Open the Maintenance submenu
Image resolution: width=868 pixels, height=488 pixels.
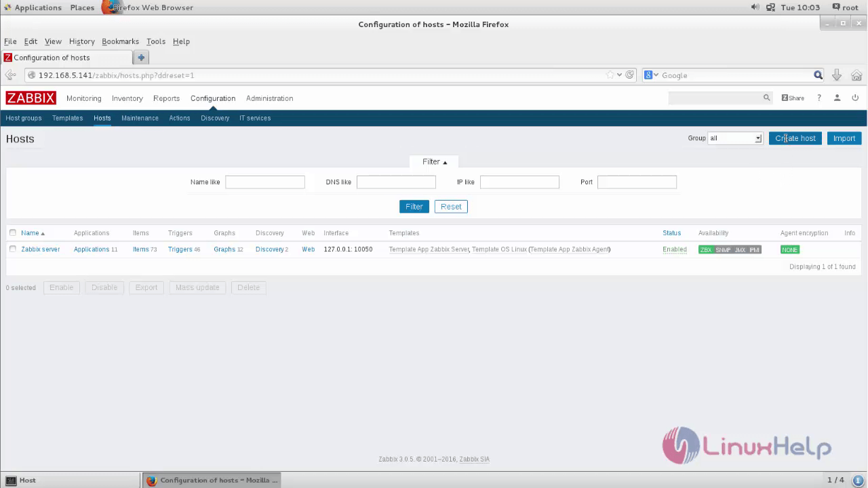[x=140, y=118]
